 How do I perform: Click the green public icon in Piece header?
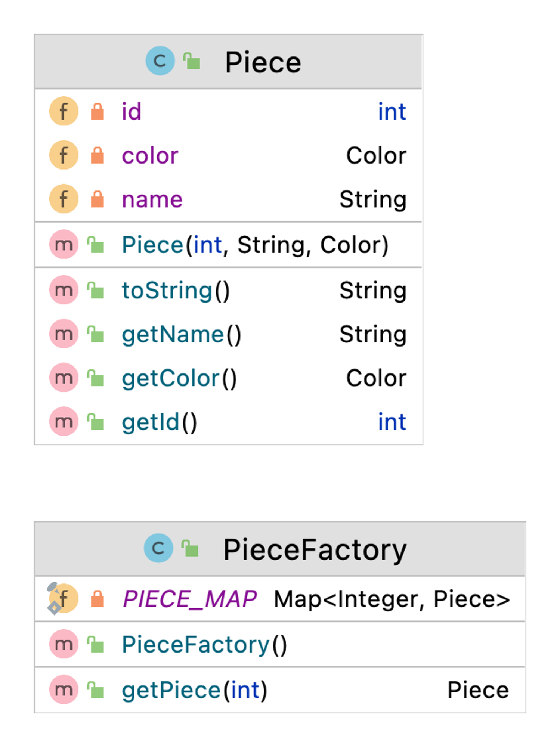pos(192,61)
